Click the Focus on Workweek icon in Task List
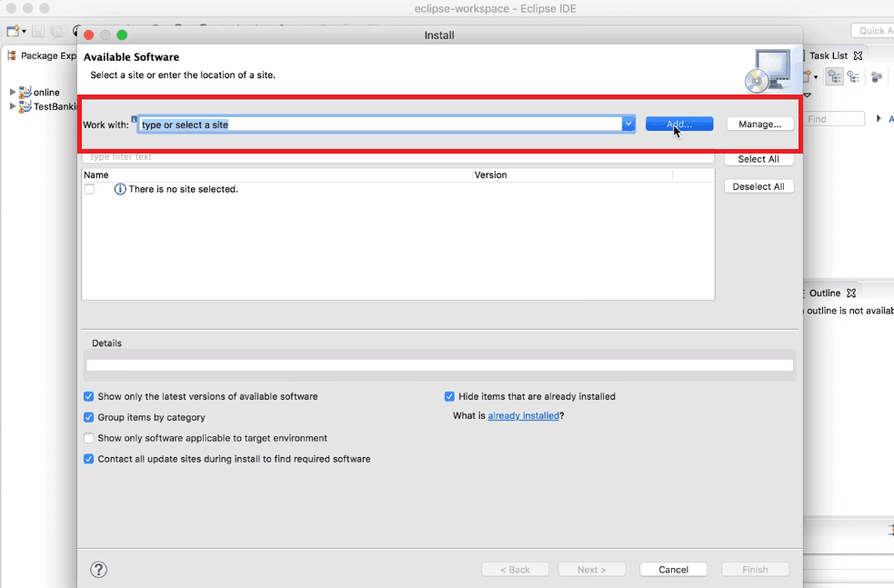 coord(877,76)
